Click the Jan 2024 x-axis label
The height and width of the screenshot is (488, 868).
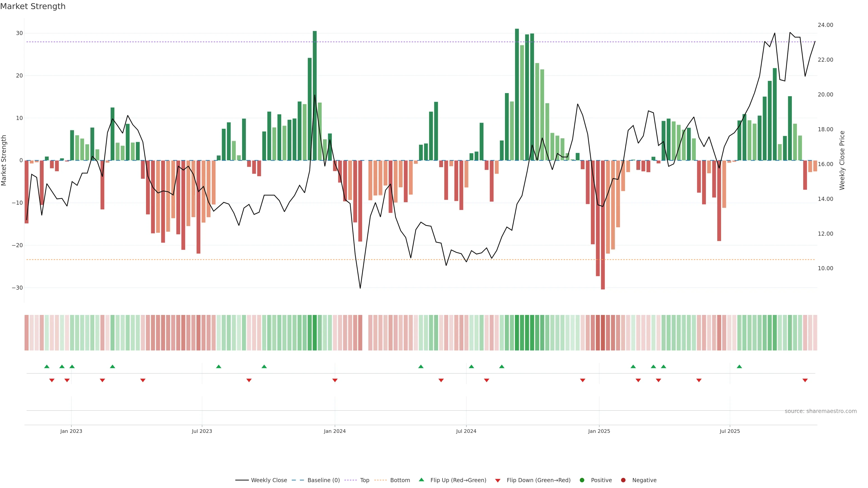click(x=335, y=431)
